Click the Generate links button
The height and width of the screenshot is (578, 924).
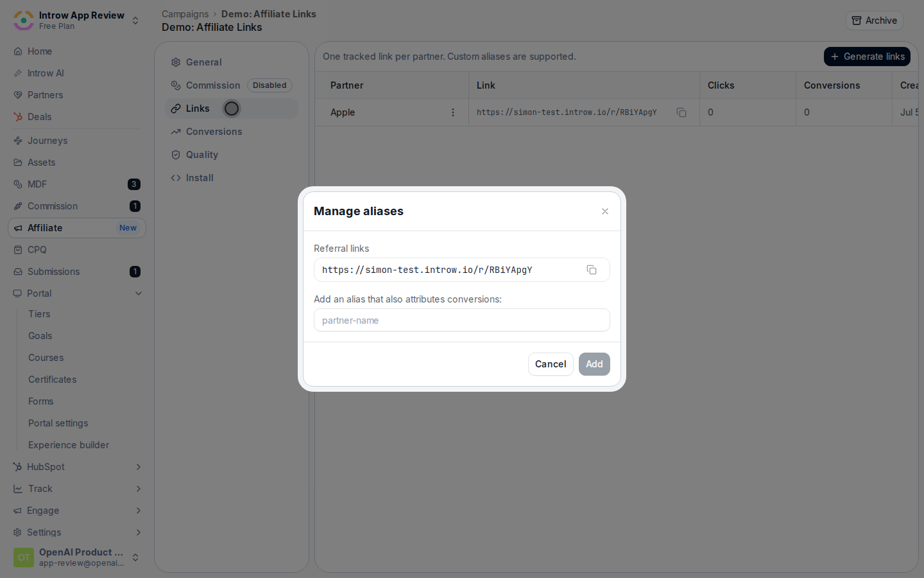click(x=867, y=57)
